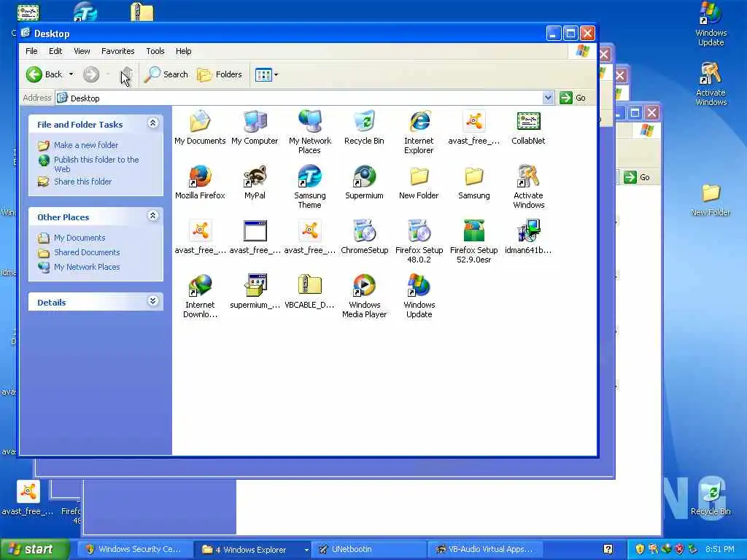Viewport: 747px width, 560px height.
Task: Switch to UNetbootin taskbar button
Action: point(370,550)
